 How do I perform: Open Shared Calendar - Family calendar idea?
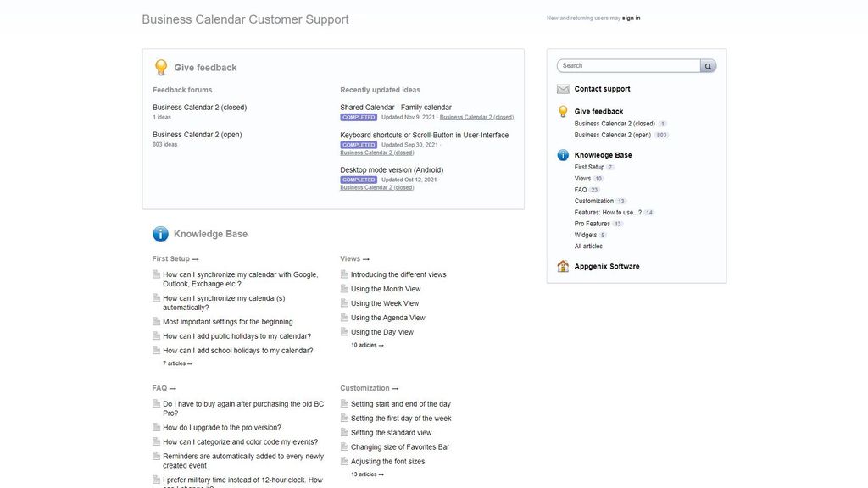[396, 108]
